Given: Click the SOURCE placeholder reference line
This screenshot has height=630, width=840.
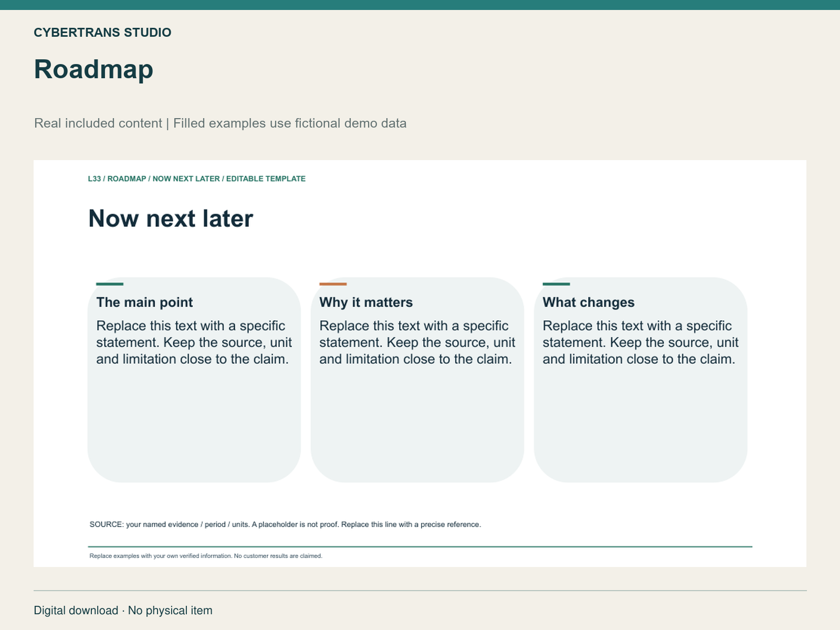Looking at the screenshot, I should 285,524.
